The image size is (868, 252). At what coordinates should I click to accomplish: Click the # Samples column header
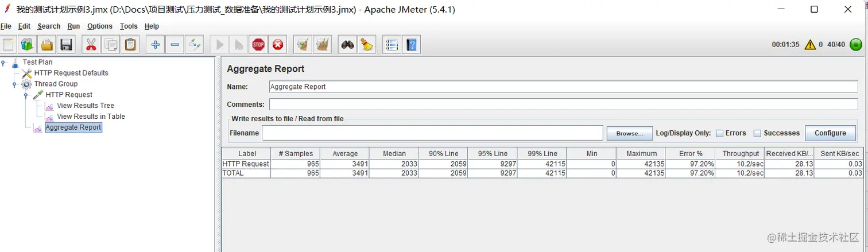[296, 153]
